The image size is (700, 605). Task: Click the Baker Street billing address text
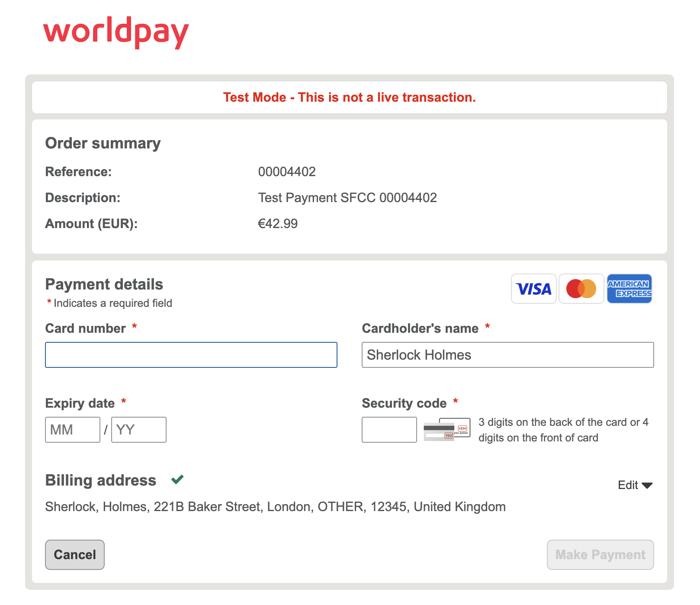[275, 507]
